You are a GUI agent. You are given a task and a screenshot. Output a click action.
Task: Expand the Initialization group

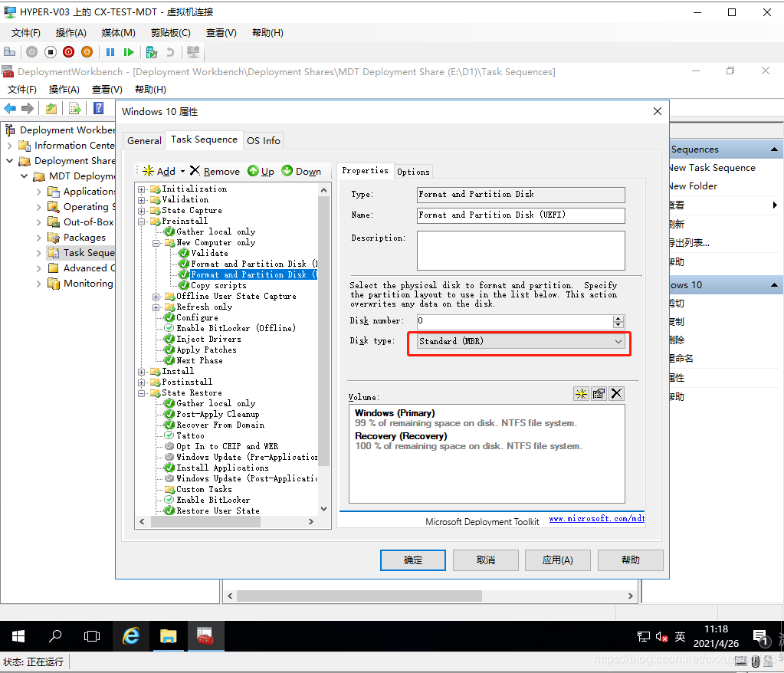click(x=142, y=189)
